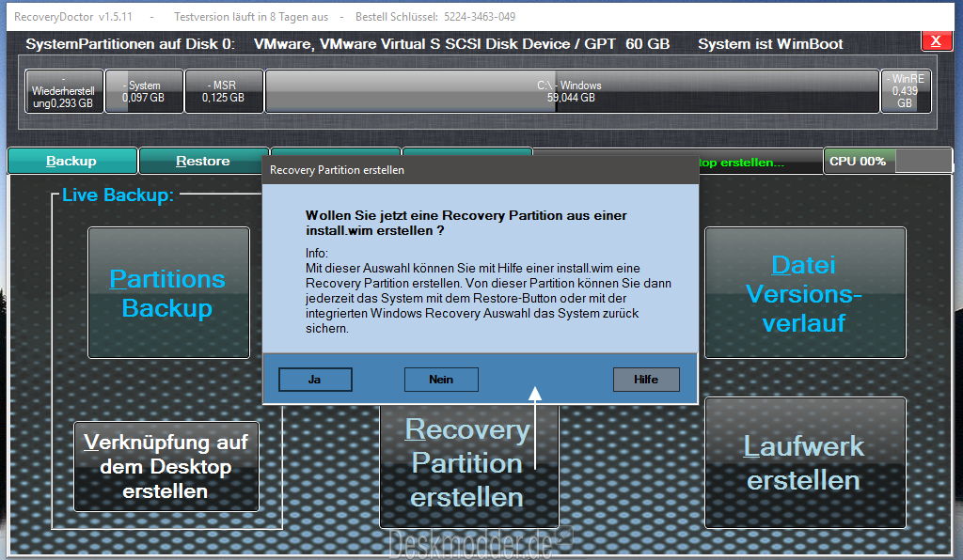Switch to the Backup tab
This screenshot has width=963, height=560.
(x=71, y=161)
